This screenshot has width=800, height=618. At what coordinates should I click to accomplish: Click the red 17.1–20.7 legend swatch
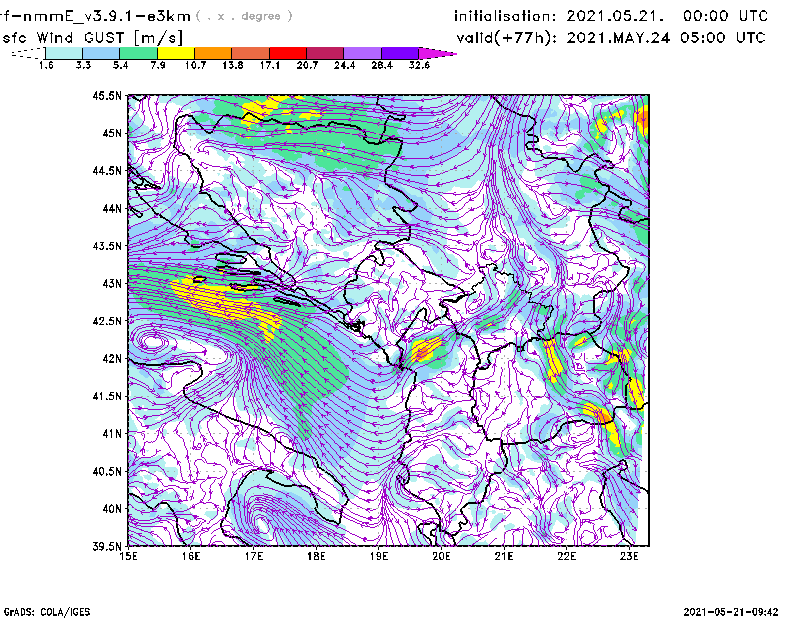(288, 53)
